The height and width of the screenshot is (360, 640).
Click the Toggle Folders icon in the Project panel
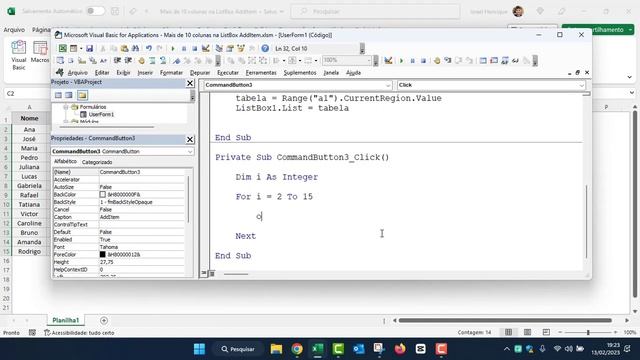(x=82, y=95)
